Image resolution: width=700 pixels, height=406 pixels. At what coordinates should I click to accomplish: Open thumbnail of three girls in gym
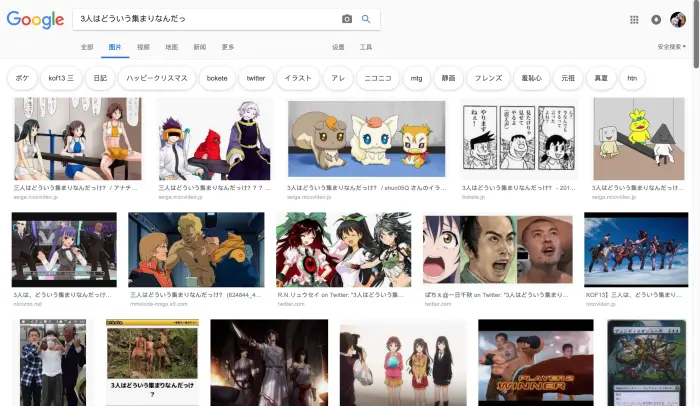point(78,139)
